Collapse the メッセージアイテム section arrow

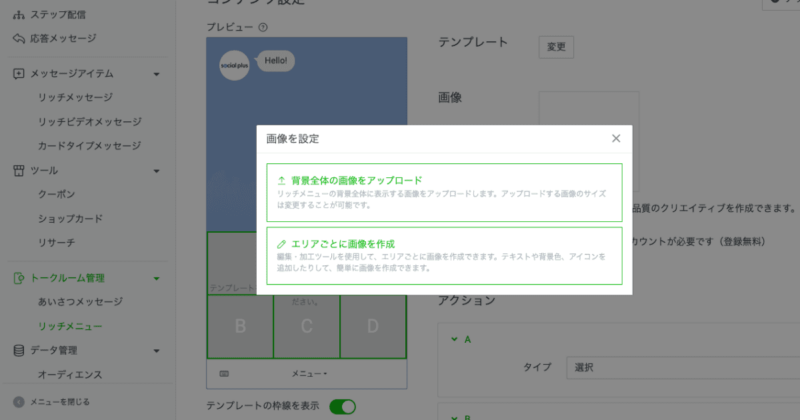[157, 75]
